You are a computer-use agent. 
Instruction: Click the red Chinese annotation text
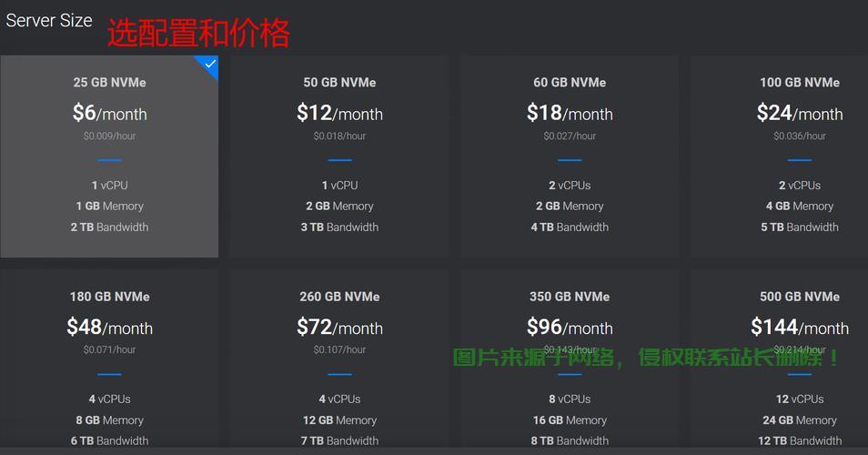point(198,34)
